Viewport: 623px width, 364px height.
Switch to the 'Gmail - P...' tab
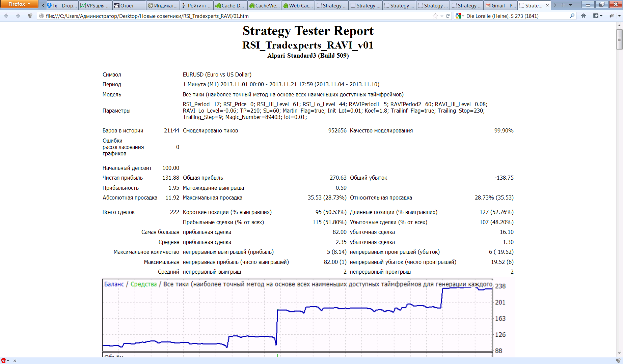[500, 5]
